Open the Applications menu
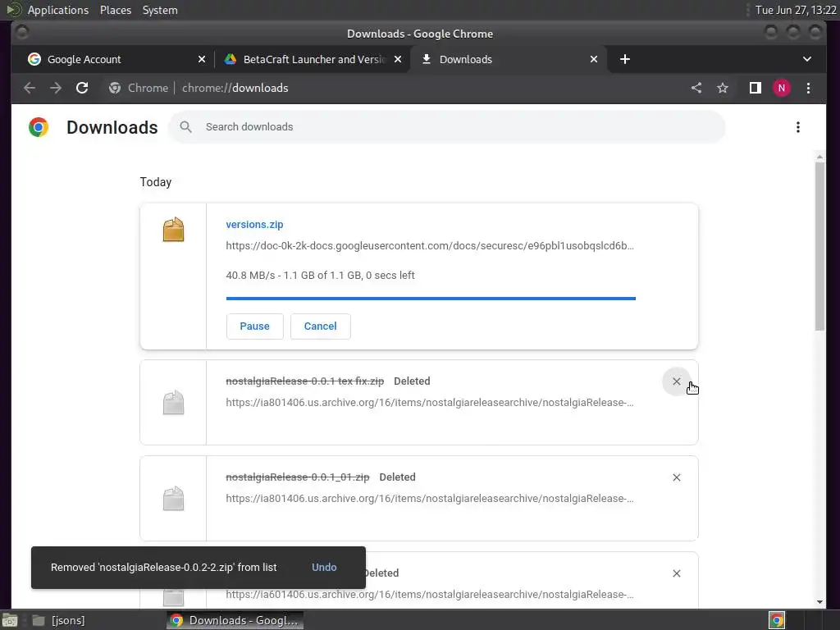The height and width of the screenshot is (630, 840). click(x=58, y=10)
